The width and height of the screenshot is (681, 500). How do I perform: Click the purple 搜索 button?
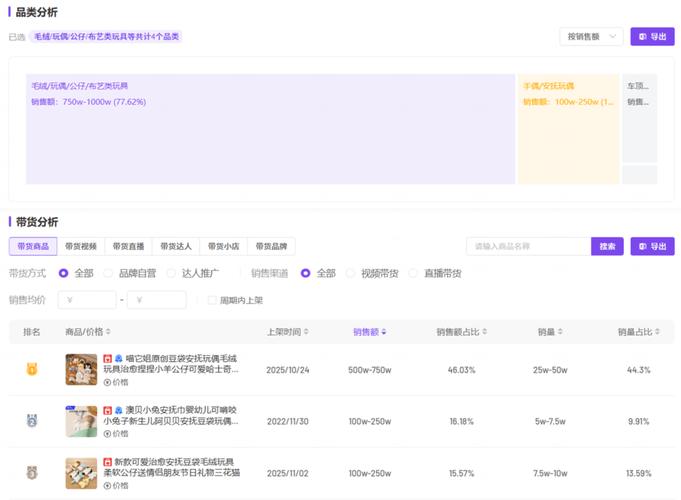click(607, 246)
